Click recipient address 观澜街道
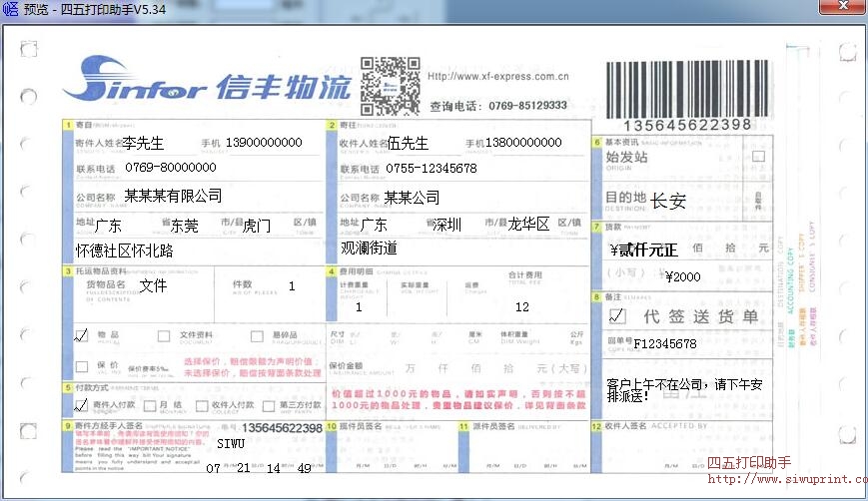Viewport: 868px width, 501px height. pos(369,248)
